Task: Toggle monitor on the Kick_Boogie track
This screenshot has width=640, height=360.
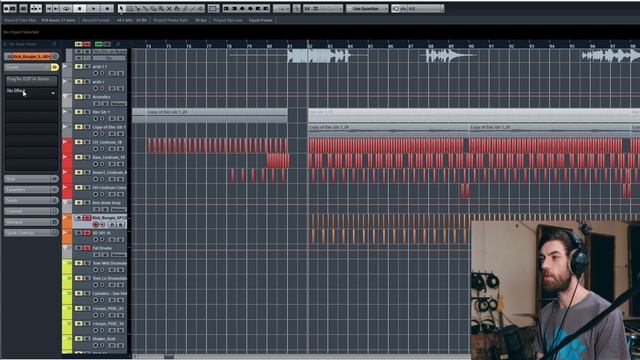Action: pyautogui.click(x=102, y=225)
